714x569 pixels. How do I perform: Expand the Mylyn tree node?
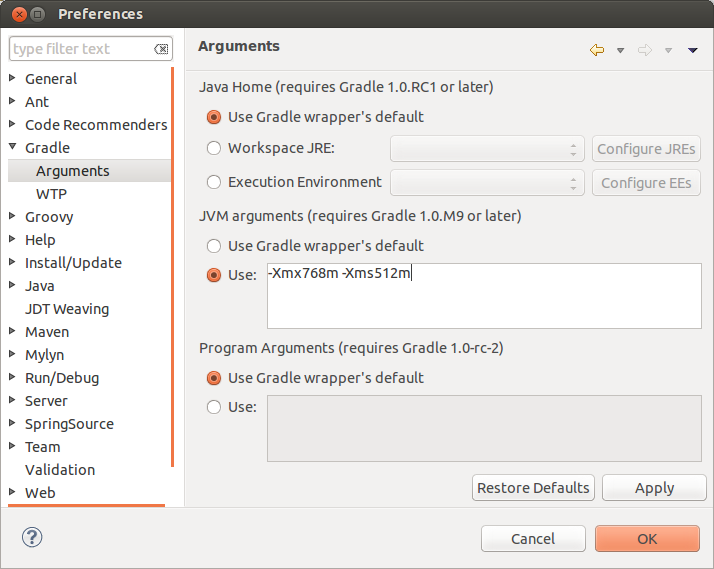click(12, 354)
